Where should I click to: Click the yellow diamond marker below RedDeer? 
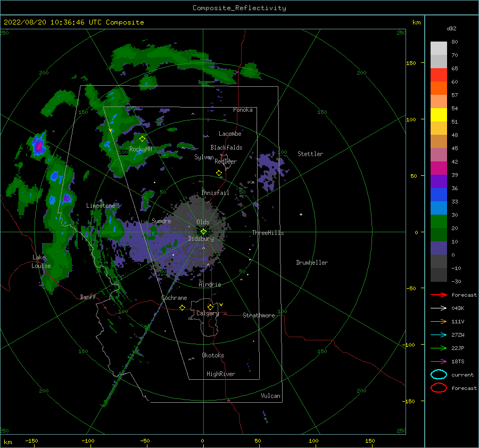coord(219,173)
